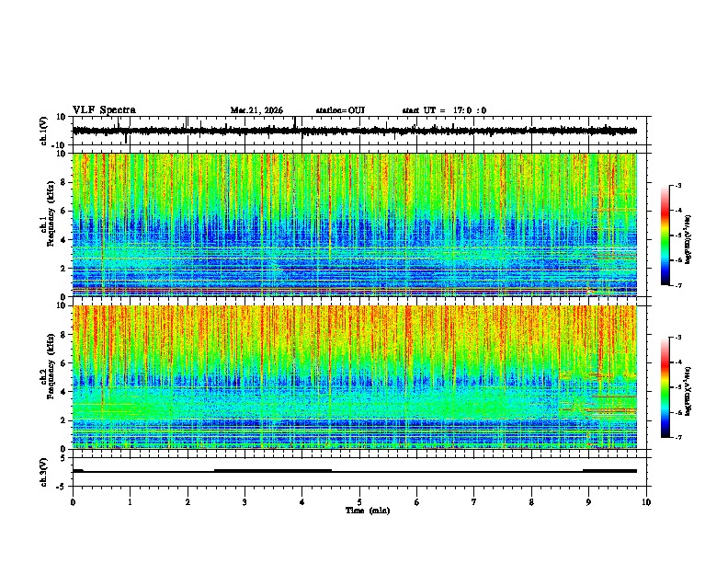Click the "6" kHz tick on ch.2 spectrogram
Screen dimensions: 728x563
[64, 363]
